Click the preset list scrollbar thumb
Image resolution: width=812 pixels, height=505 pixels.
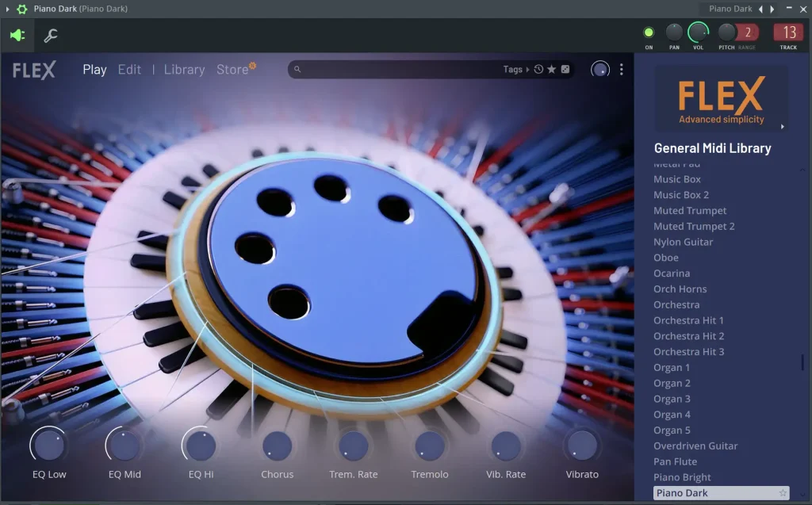point(802,362)
